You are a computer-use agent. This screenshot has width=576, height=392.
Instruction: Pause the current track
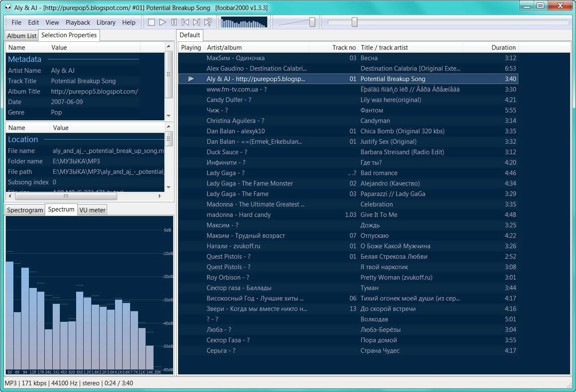tap(174, 22)
